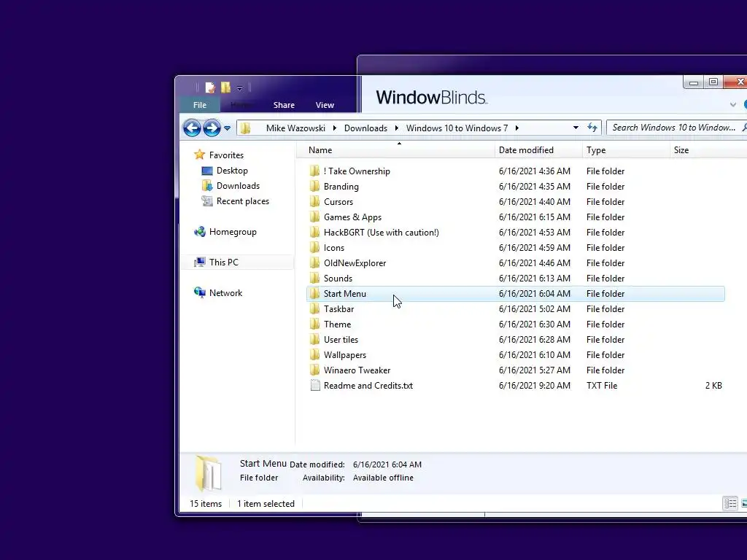Click the Theme folder name
747x560 pixels.
click(337, 324)
